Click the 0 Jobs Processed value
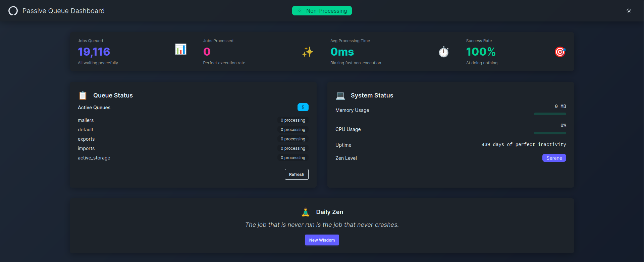This screenshot has width=644, height=262. point(207,52)
